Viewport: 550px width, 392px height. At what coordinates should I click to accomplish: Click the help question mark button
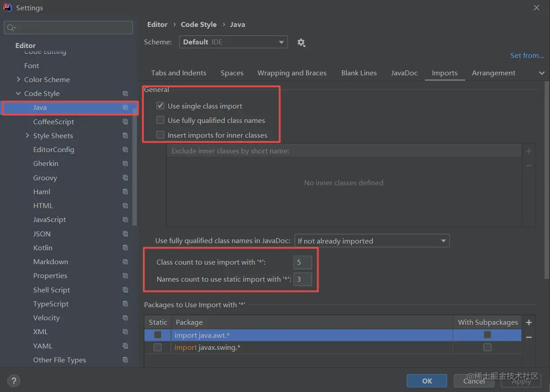pyautogui.click(x=13, y=381)
